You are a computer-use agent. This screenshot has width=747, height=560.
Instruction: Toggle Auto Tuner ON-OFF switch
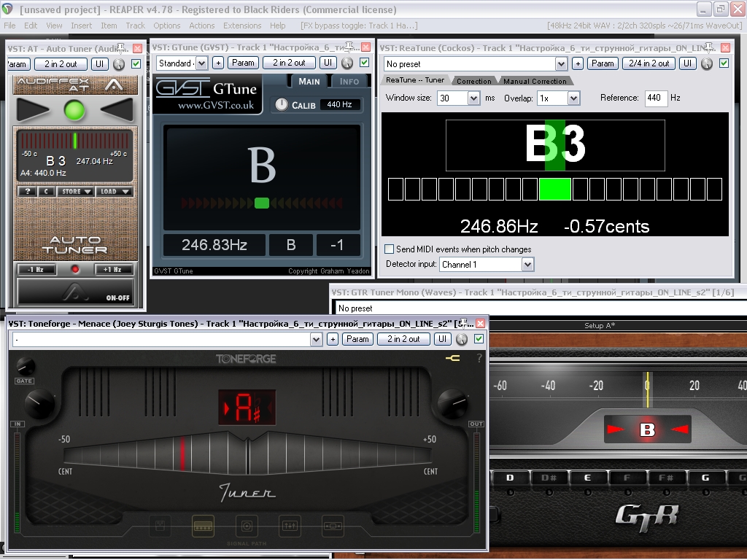coord(75,292)
